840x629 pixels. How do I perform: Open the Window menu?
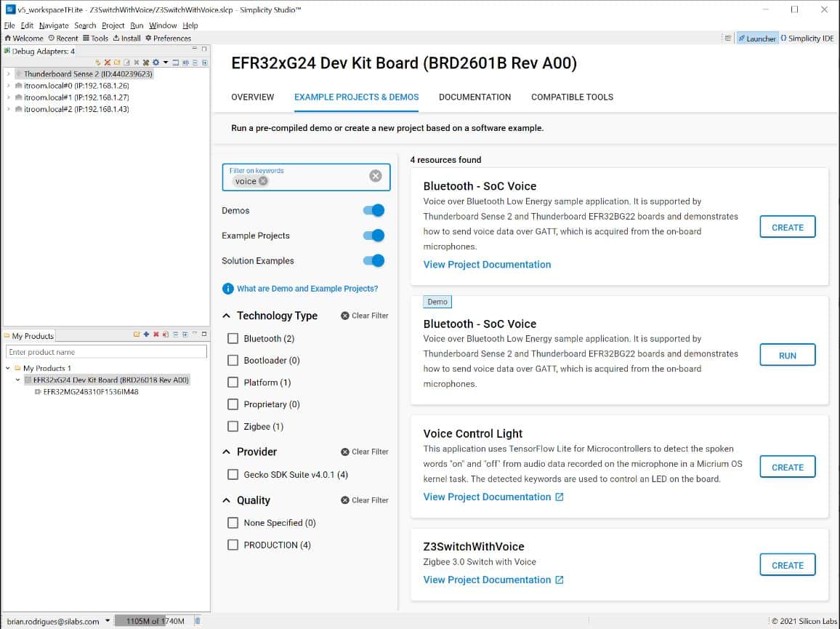pos(163,25)
